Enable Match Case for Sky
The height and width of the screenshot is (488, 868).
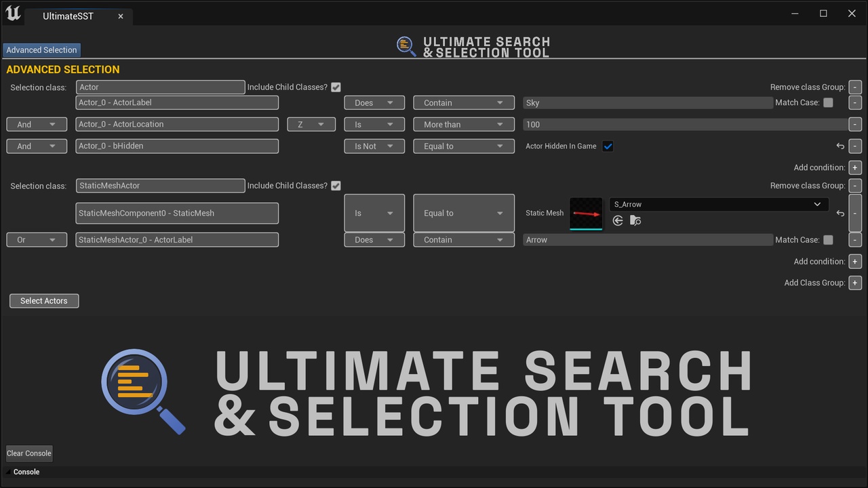coord(828,103)
